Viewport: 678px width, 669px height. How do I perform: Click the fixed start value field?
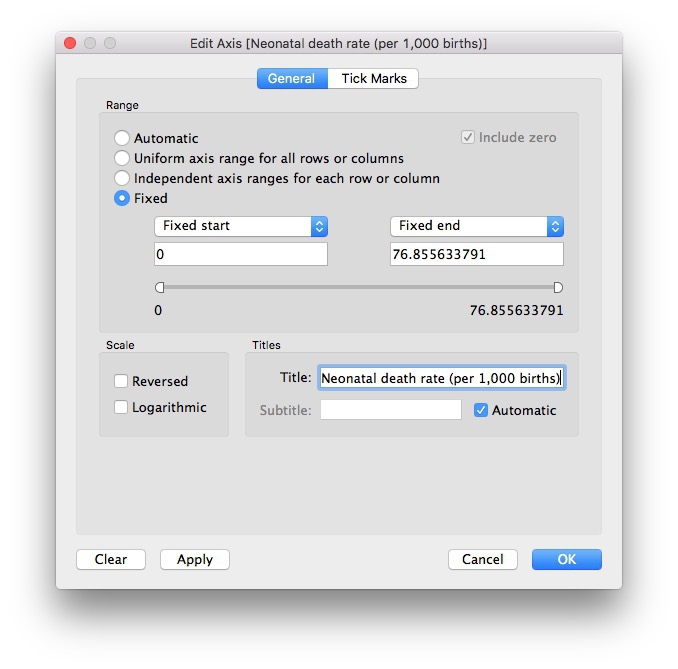coord(241,254)
